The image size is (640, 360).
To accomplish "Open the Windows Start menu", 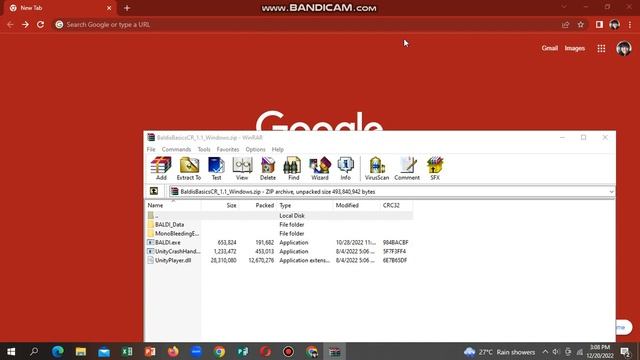I will coord(11,351).
